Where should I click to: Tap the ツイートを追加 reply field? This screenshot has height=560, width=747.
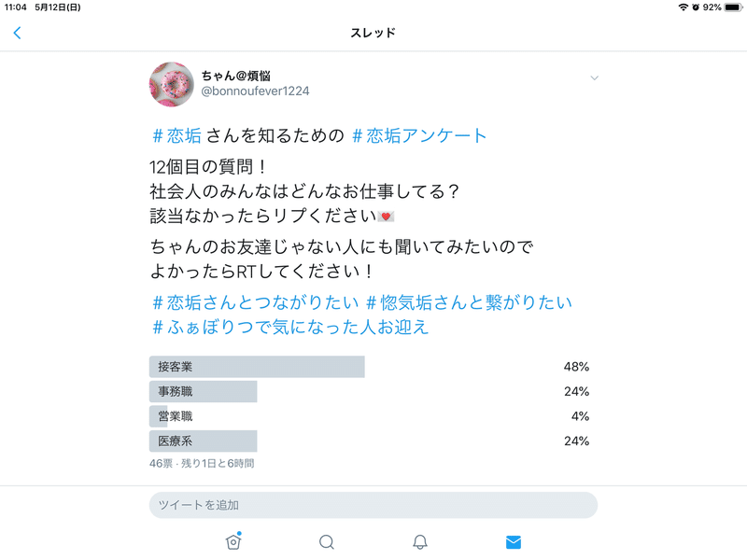pos(373,504)
